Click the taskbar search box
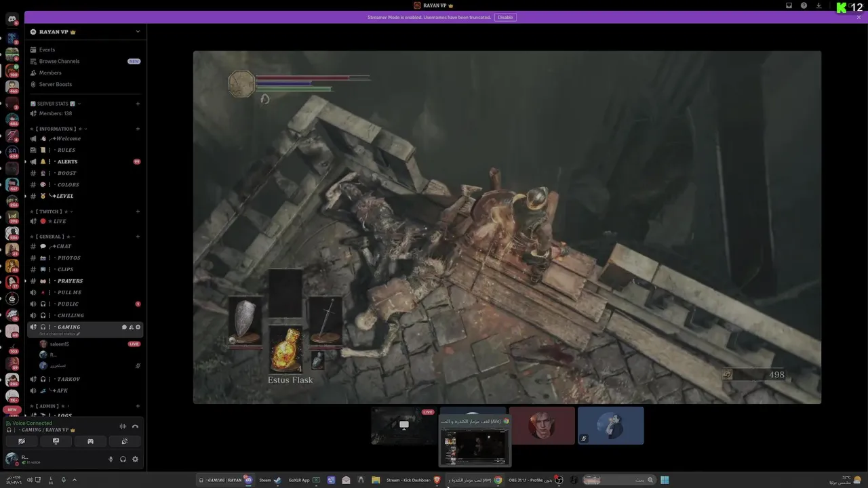The height and width of the screenshot is (488, 868). (x=619, y=480)
